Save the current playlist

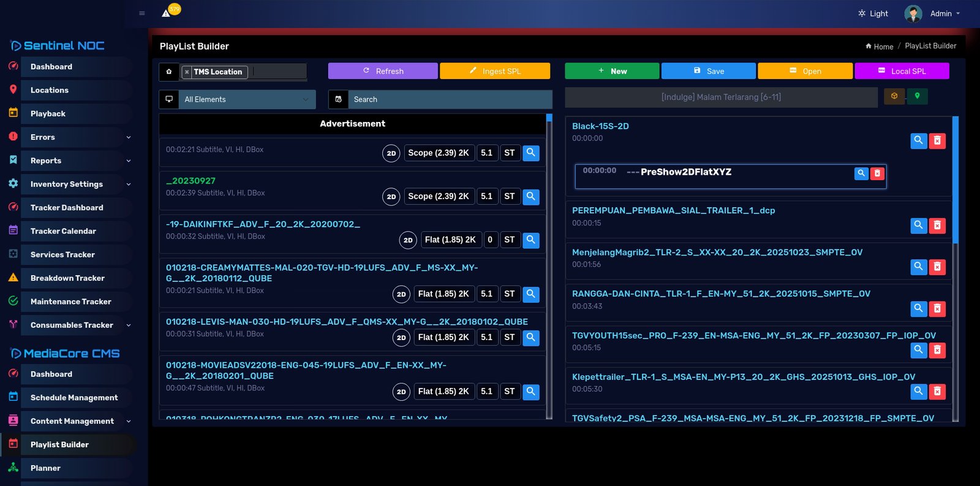click(709, 71)
